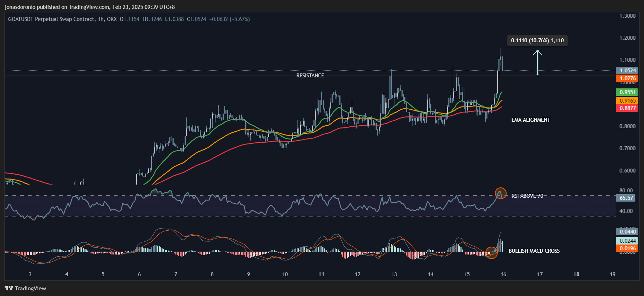Screen dimensions: 644x296
Task: Click the 80.00 RSI axis label
Action: point(626,191)
